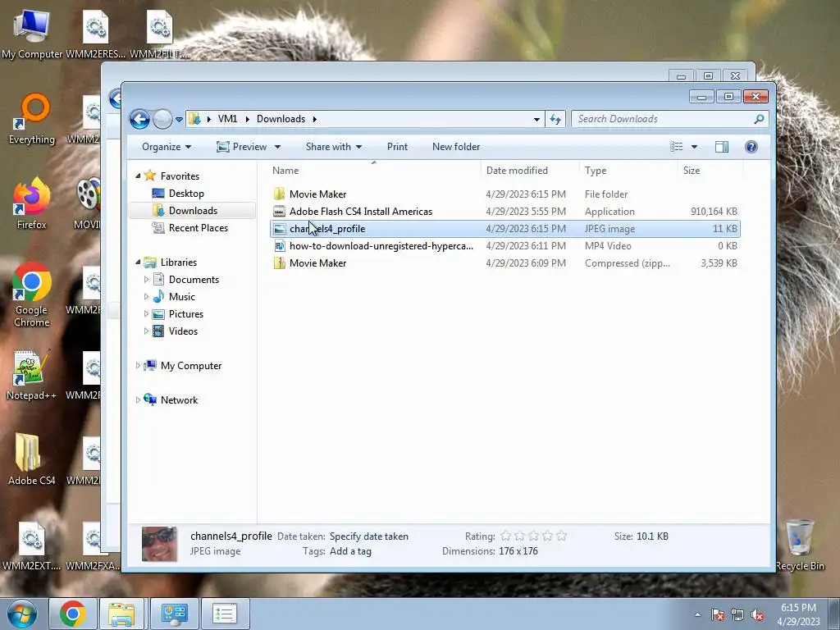Image resolution: width=840 pixels, height=630 pixels.
Task: Click the Explorer taskbar icon
Action: (x=121, y=614)
